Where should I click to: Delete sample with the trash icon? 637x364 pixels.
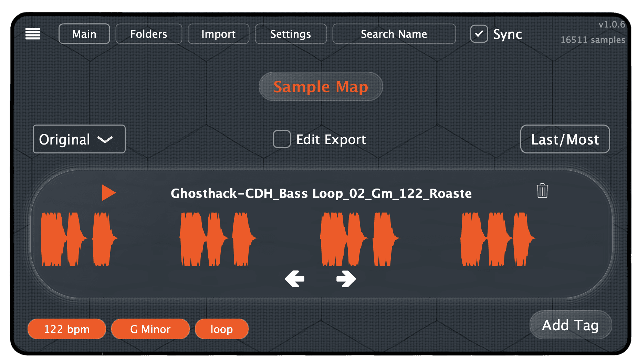click(542, 191)
